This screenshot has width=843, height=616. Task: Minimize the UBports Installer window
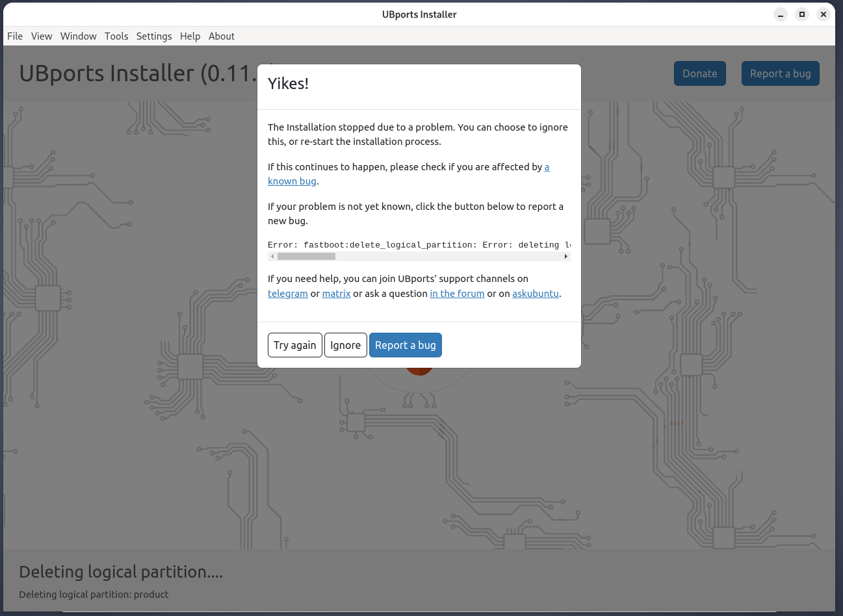[781, 14]
